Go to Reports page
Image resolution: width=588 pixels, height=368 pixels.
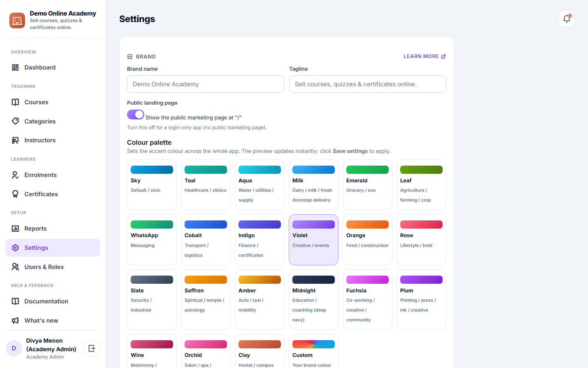pyautogui.click(x=53, y=229)
